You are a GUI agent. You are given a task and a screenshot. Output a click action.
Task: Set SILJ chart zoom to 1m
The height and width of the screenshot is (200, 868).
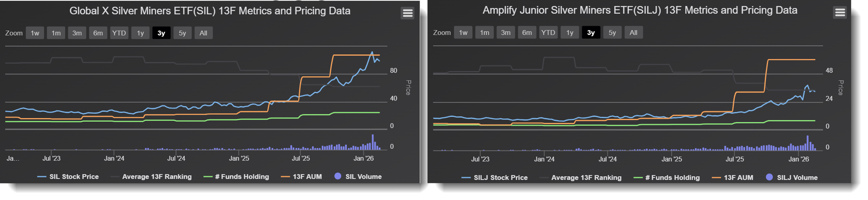[485, 33]
